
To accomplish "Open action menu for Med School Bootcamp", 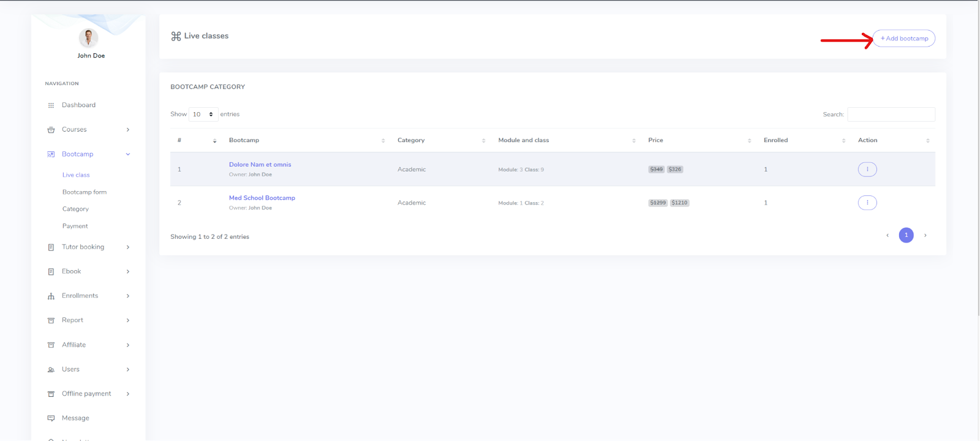I will click(867, 203).
